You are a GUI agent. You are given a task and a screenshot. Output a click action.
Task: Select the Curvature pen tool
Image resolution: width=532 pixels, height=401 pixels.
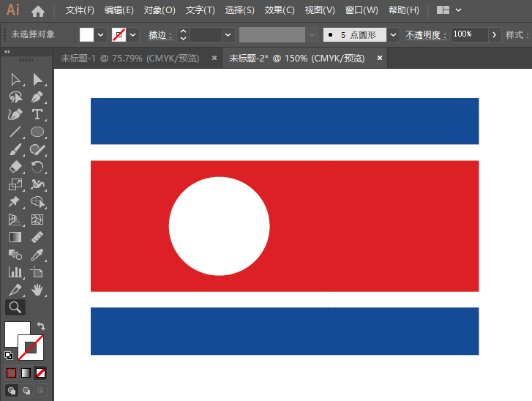point(15,115)
